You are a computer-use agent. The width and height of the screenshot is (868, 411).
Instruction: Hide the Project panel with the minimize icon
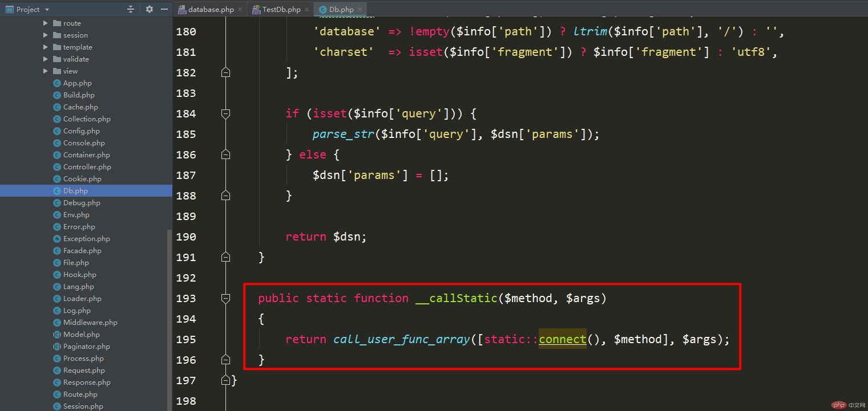(164, 9)
